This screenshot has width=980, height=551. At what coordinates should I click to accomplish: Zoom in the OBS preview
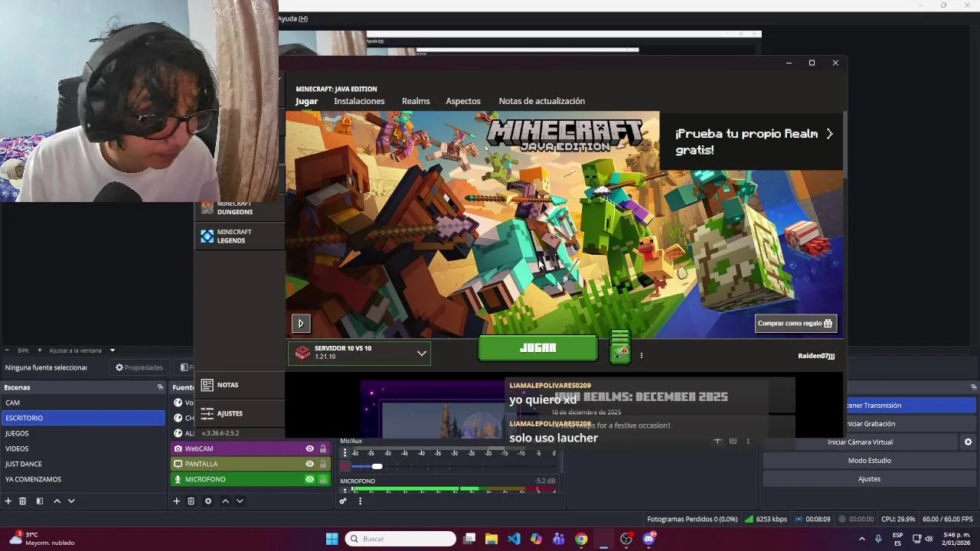[x=40, y=350]
